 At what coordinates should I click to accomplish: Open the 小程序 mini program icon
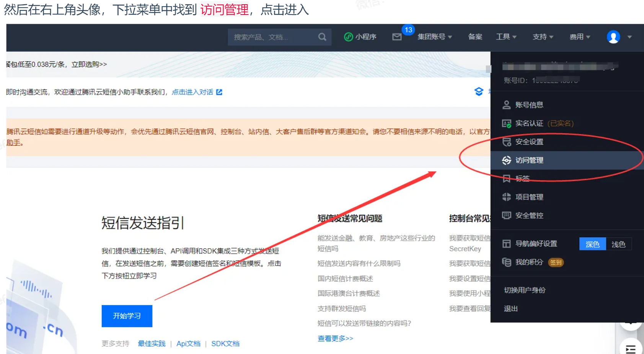(x=348, y=37)
